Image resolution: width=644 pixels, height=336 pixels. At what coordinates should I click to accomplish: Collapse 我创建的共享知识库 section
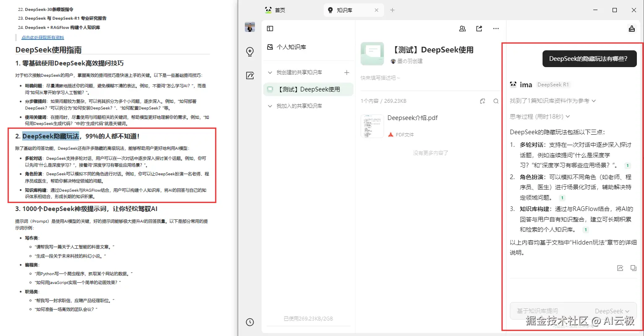pyautogui.click(x=270, y=73)
